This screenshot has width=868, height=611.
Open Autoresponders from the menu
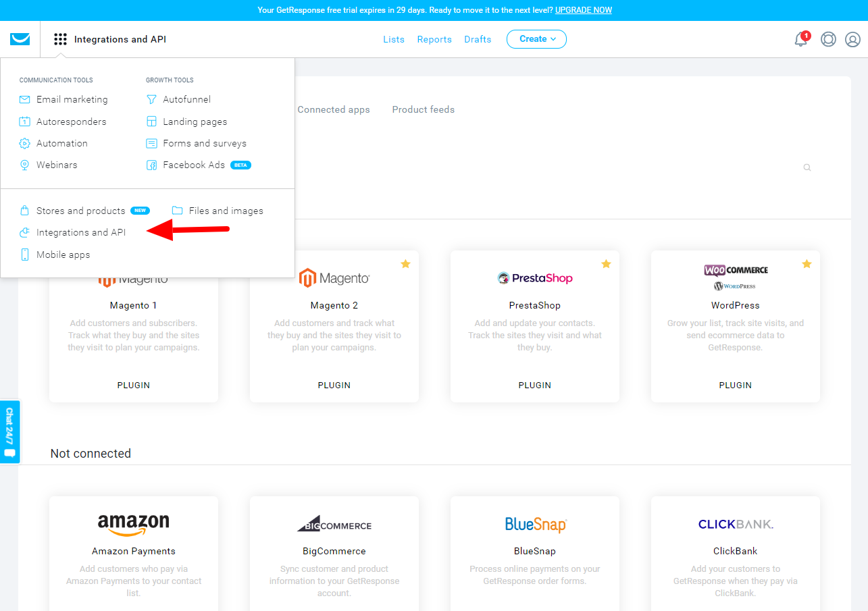pos(71,122)
